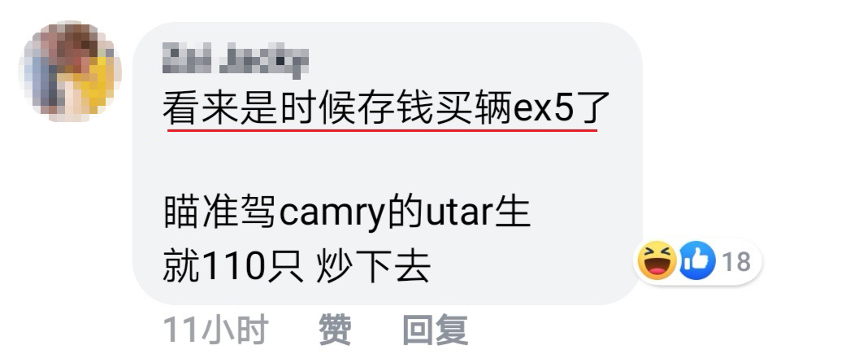Click the laughing Haha reaction emoji
Image resolution: width=868 pixels, height=354 pixels.
tap(657, 260)
